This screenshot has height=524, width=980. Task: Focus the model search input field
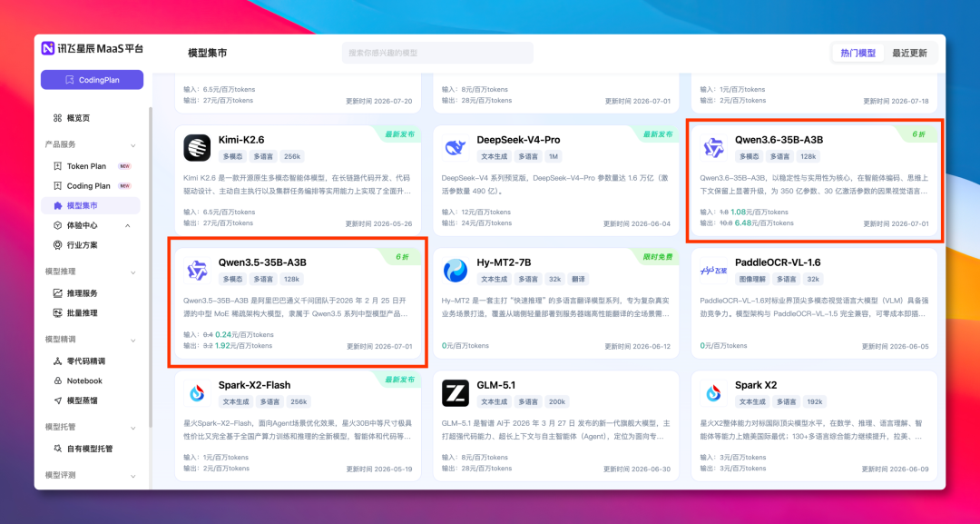click(437, 54)
